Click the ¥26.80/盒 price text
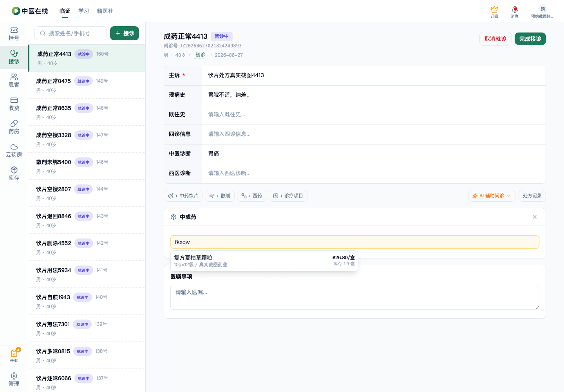 pyautogui.click(x=343, y=257)
